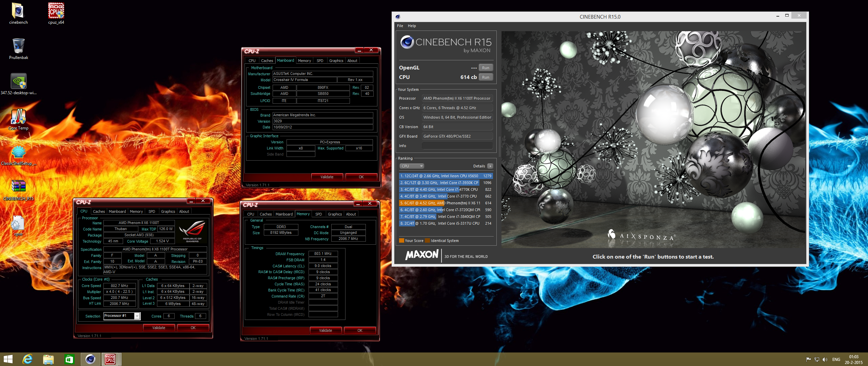This screenshot has height=366, width=868.
Task: Click the ENG language indicator
Action: coord(836,360)
